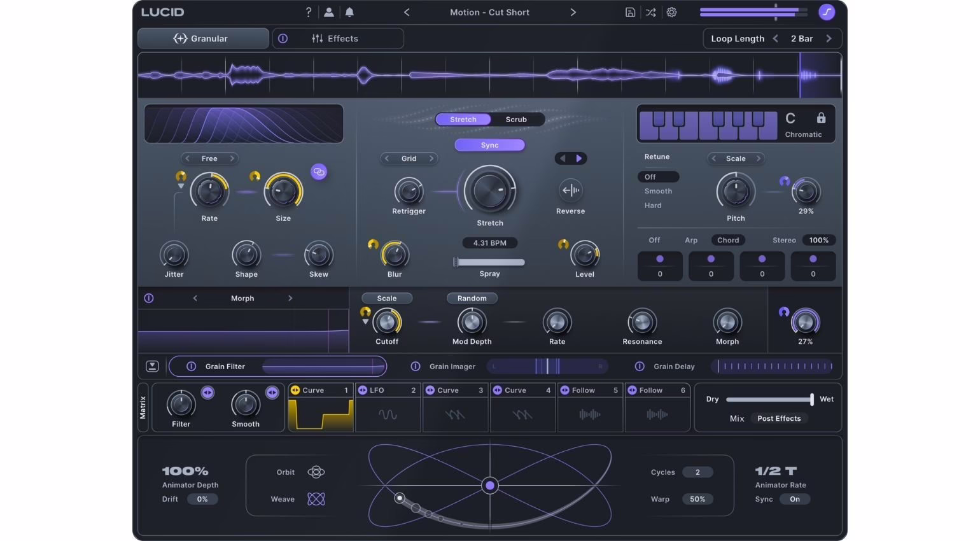This screenshot has height=541, width=980.
Task: Click the Rate and Size link icon
Action: (x=319, y=172)
